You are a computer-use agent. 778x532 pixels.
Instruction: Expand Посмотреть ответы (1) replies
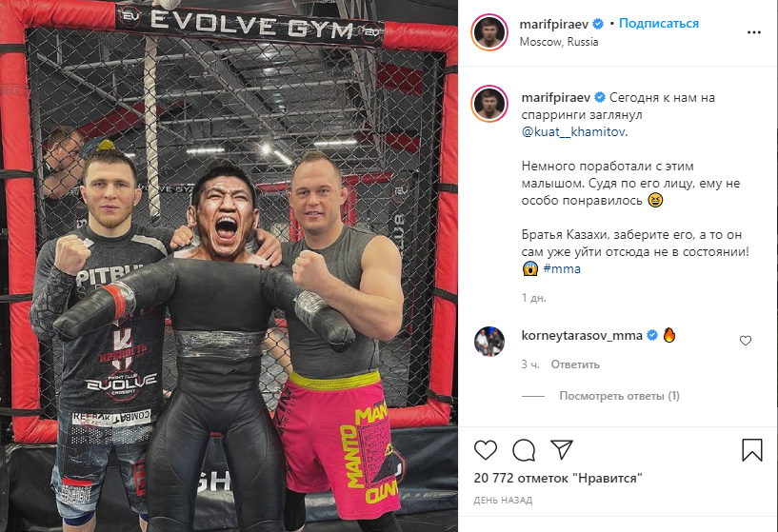pyautogui.click(x=619, y=396)
